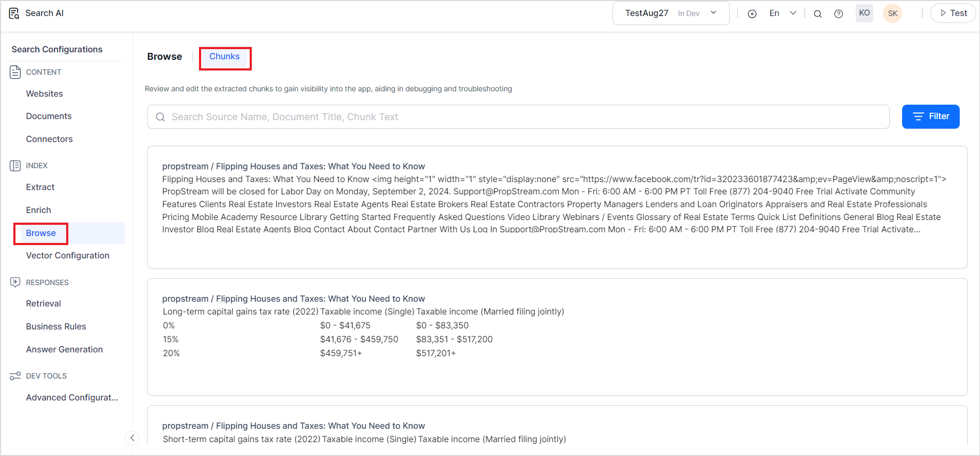This screenshot has height=456, width=980.
Task: Click the KO user avatar
Action: (864, 13)
